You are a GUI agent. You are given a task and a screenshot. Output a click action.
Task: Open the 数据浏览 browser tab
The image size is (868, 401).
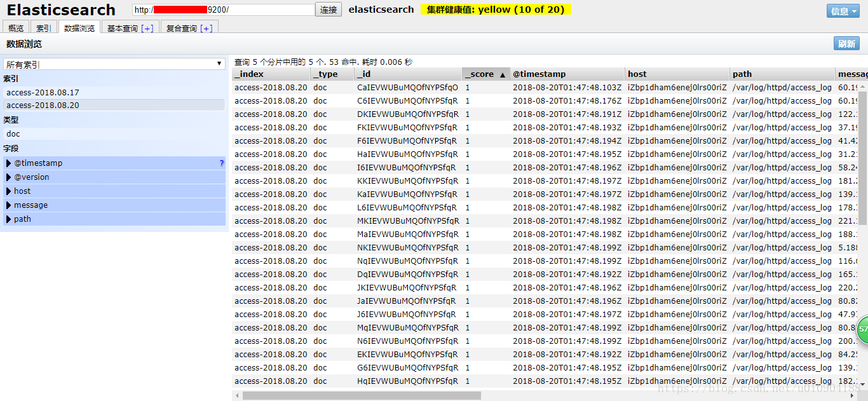tap(79, 28)
